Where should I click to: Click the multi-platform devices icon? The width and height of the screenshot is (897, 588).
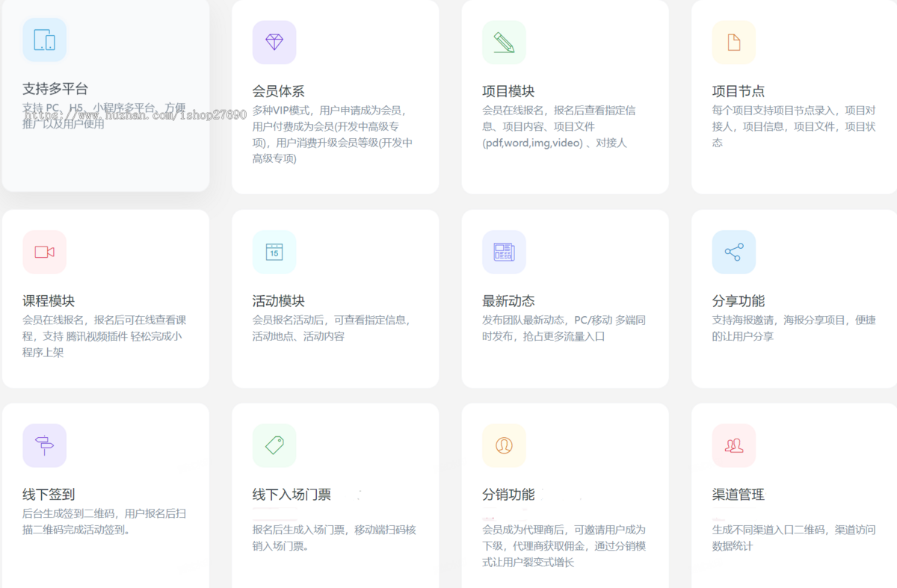point(45,40)
